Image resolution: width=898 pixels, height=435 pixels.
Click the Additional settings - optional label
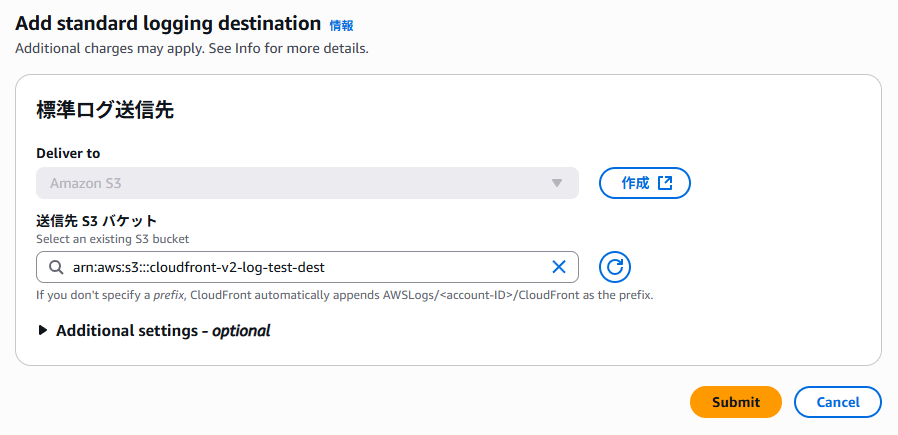(x=163, y=331)
